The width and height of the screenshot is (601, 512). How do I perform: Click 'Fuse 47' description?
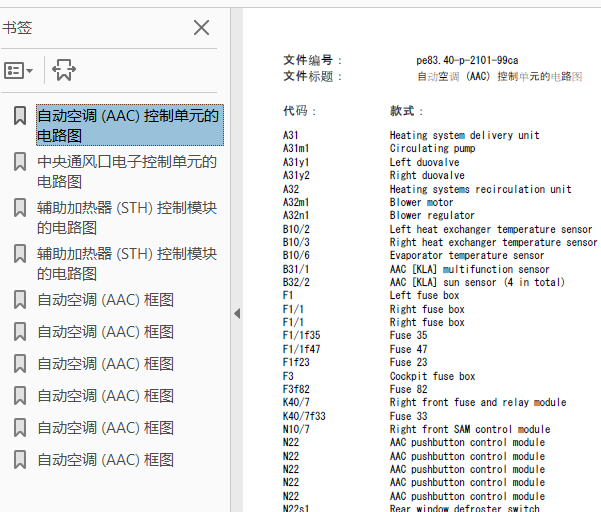coord(408,349)
